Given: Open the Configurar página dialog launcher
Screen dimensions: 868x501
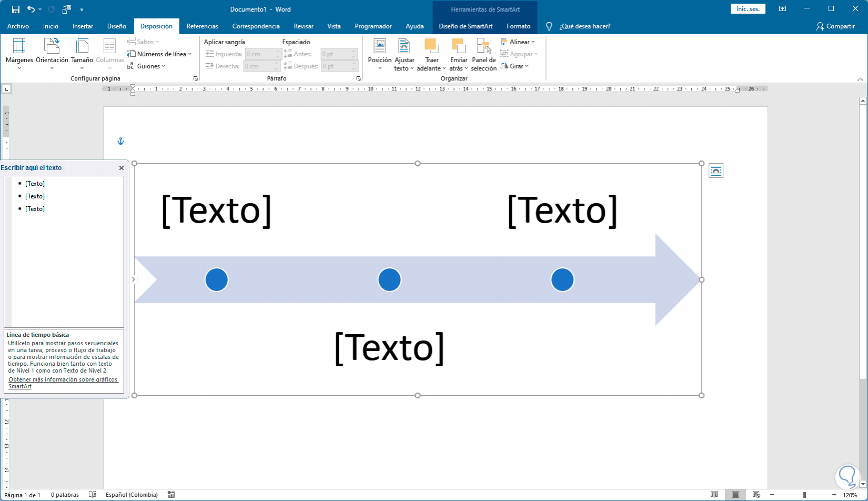Looking at the screenshot, I should [196, 78].
